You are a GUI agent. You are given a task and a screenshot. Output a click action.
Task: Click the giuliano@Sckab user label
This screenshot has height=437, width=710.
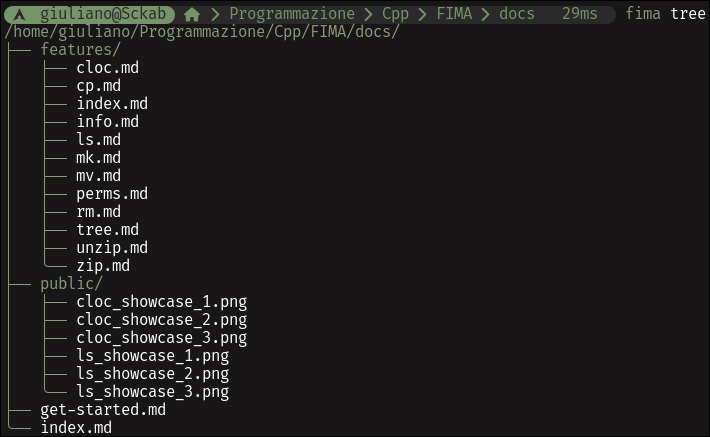[x=103, y=14]
